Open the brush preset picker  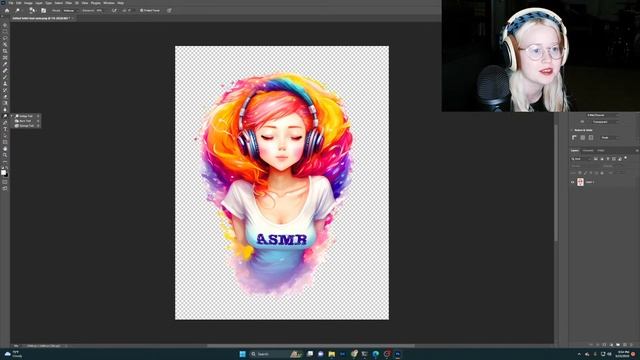coord(32,11)
